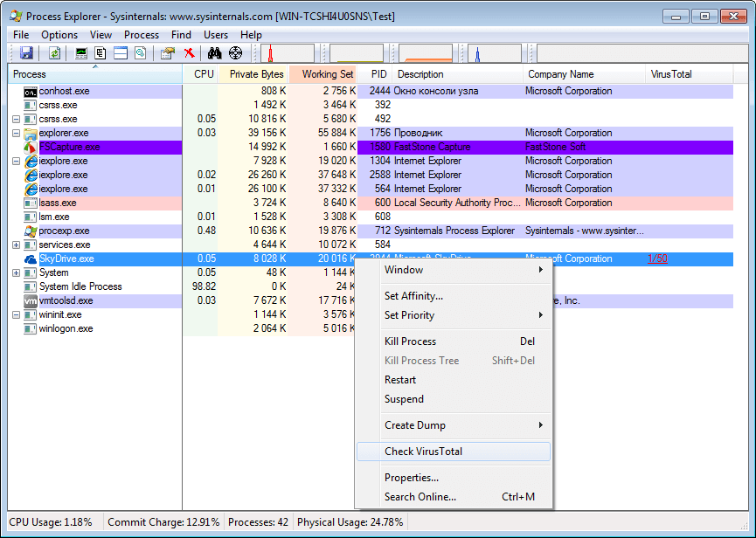Open the File menu
The width and height of the screenshot is (756, 538).
(21, 35)
